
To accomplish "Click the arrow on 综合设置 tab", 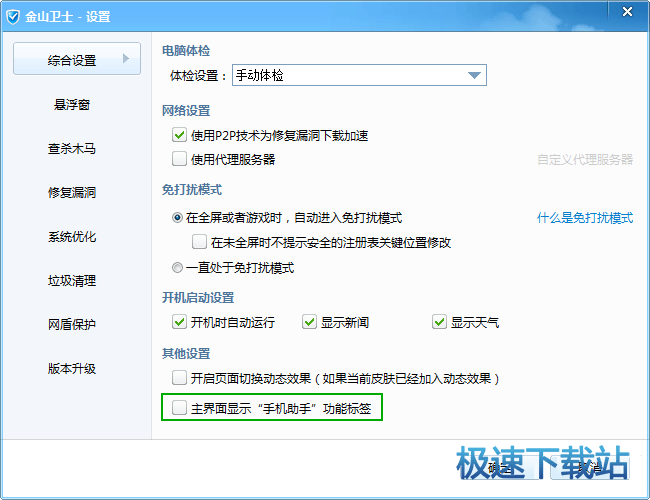I will (126, 58).
